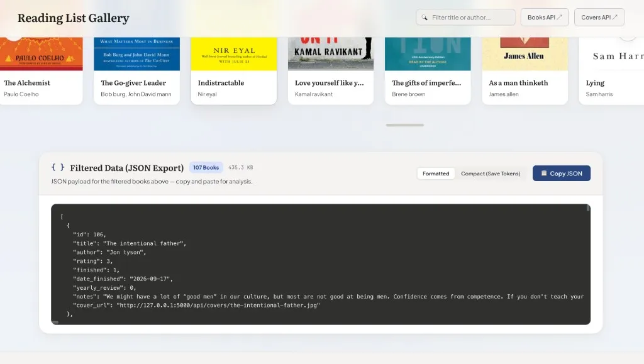Open the James Allen book cover
The image size is (644, 364).
(x=525, y=54)
